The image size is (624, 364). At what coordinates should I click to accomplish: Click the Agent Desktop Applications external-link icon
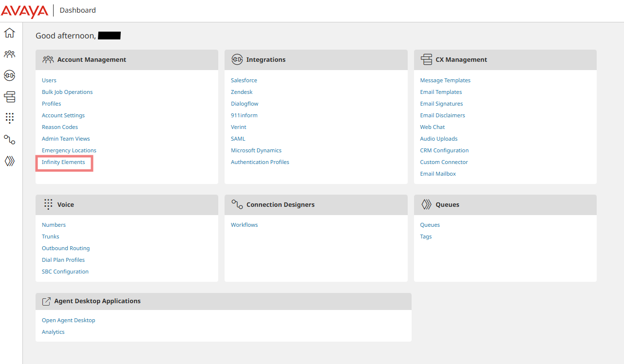click(46, 300)
